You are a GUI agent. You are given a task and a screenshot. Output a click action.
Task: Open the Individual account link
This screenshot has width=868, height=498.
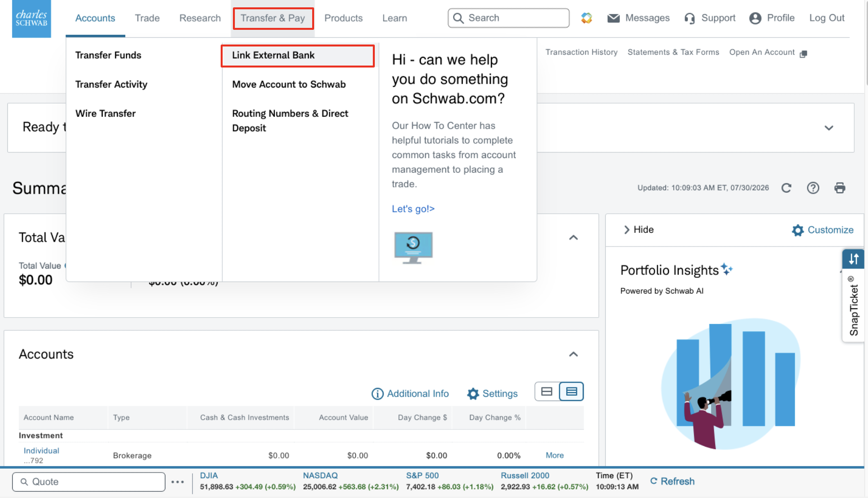(42, 451)
